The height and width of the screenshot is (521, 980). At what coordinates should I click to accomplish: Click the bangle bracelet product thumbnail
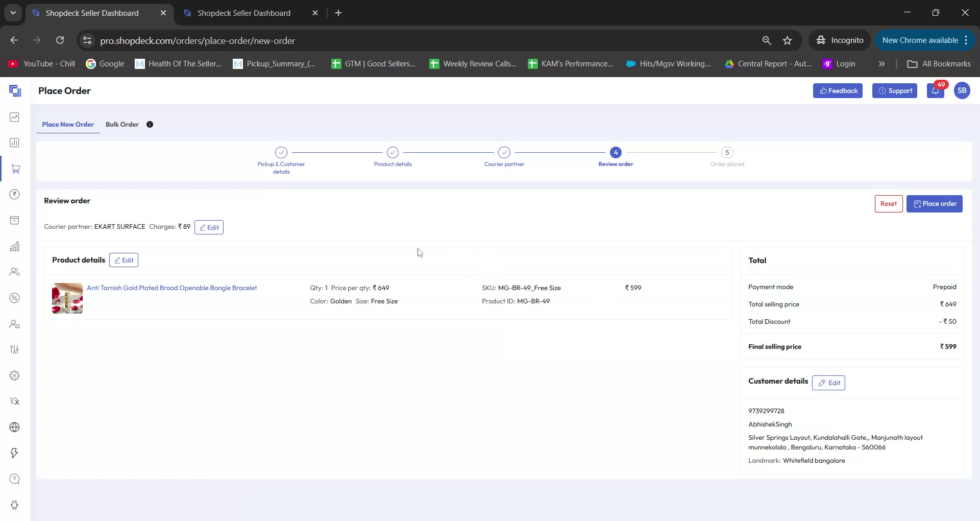pos(66,298)
